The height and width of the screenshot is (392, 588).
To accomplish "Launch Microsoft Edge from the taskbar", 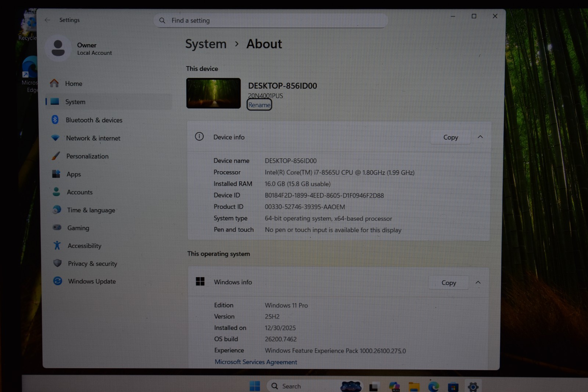I will tap(434, 386).
